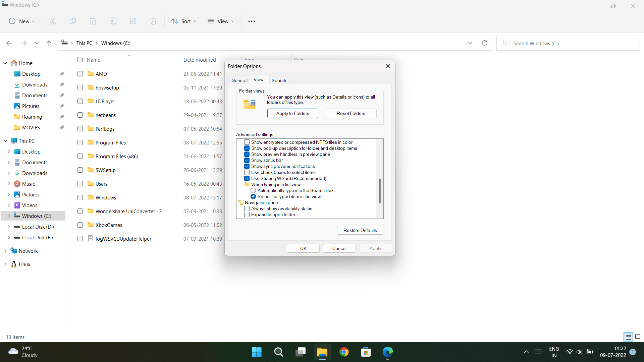Go up one folder level arrow
This screenshot has height=362, width=644.
(x=49, y=43)
